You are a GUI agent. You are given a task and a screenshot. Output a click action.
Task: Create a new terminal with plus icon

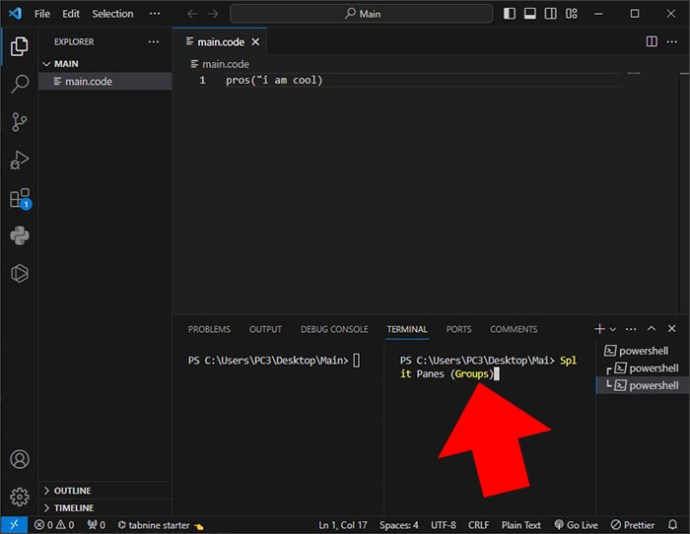[x=599, y=329]
